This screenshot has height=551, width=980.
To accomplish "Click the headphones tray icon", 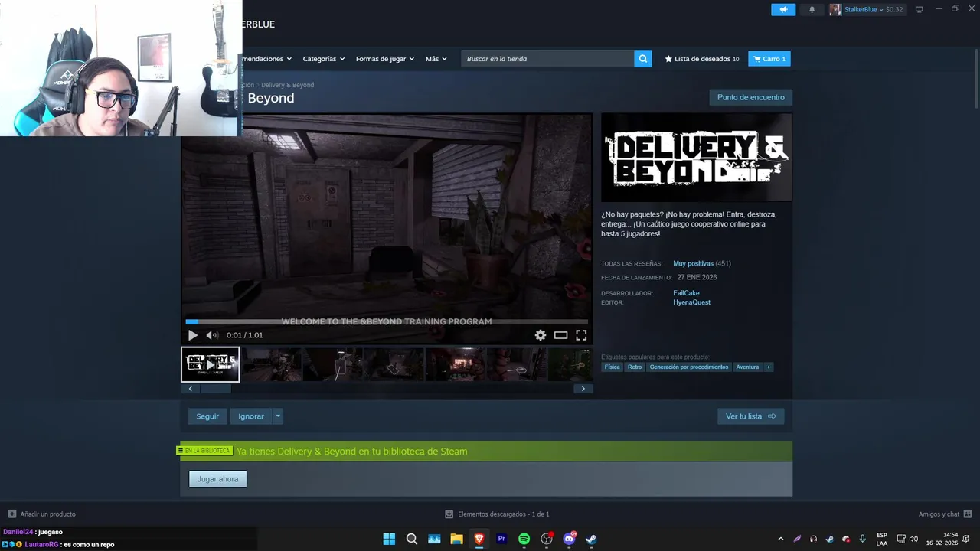I will tap(813, 539).
